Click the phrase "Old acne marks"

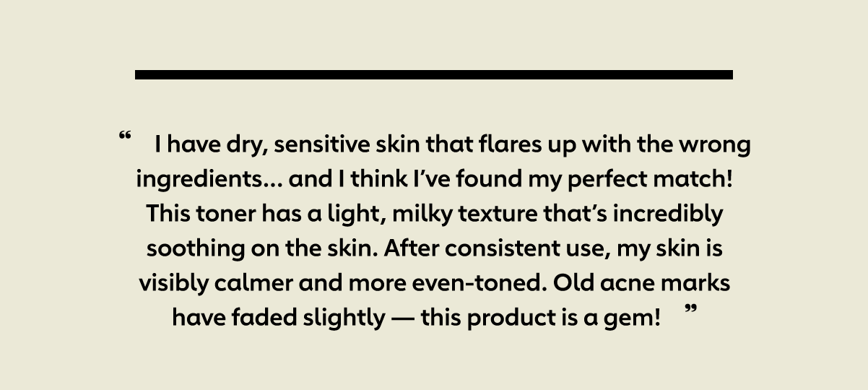pos(642,284)
